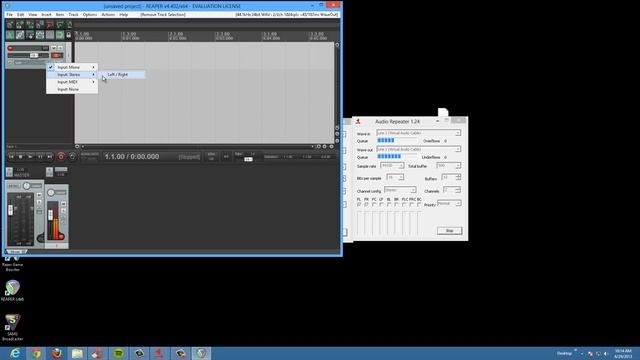This screenshot has height=360, width=640.
Task: Click the transport Stop button
Action: (x=20, y=157)
